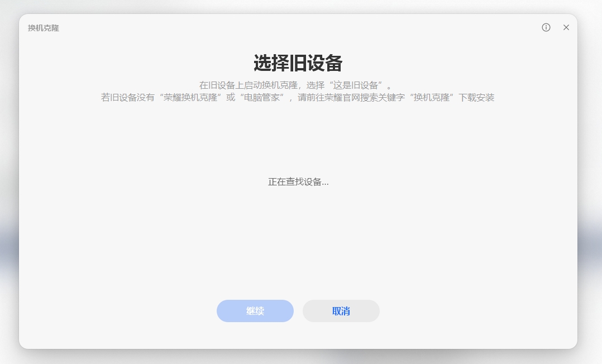Click the quoted 荣耀换机克隆 app name
Image resolution: width=602 pixels, height=364 pixels.
[x=190, y=97]
